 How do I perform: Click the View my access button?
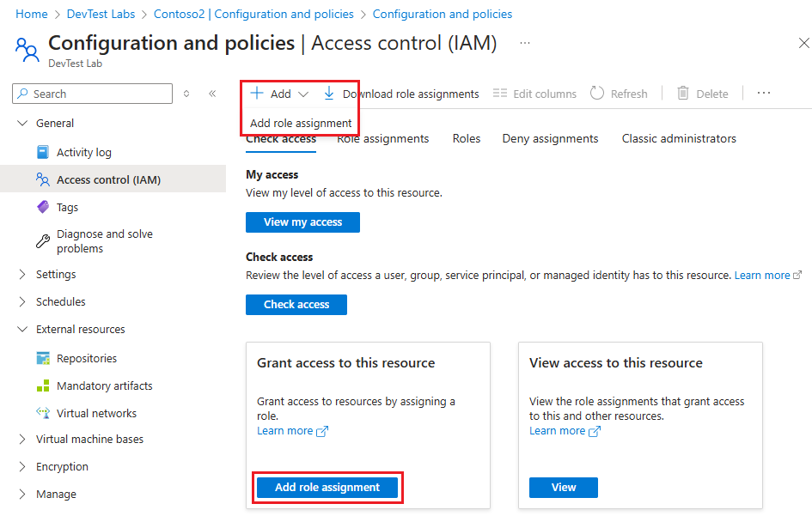(x=302, y=222)
